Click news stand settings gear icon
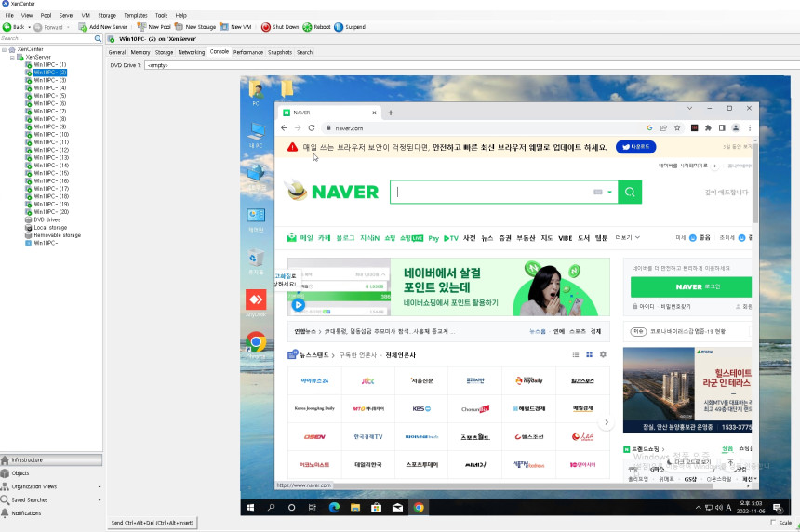Screen dimensions: 800x532 click(x=603, y=354)
